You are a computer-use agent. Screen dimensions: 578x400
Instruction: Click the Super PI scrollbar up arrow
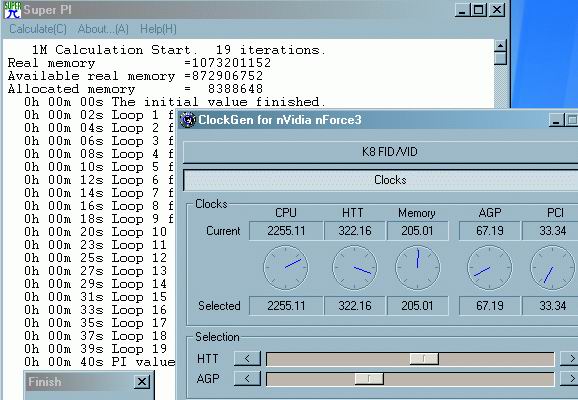[x=500, y=46]
